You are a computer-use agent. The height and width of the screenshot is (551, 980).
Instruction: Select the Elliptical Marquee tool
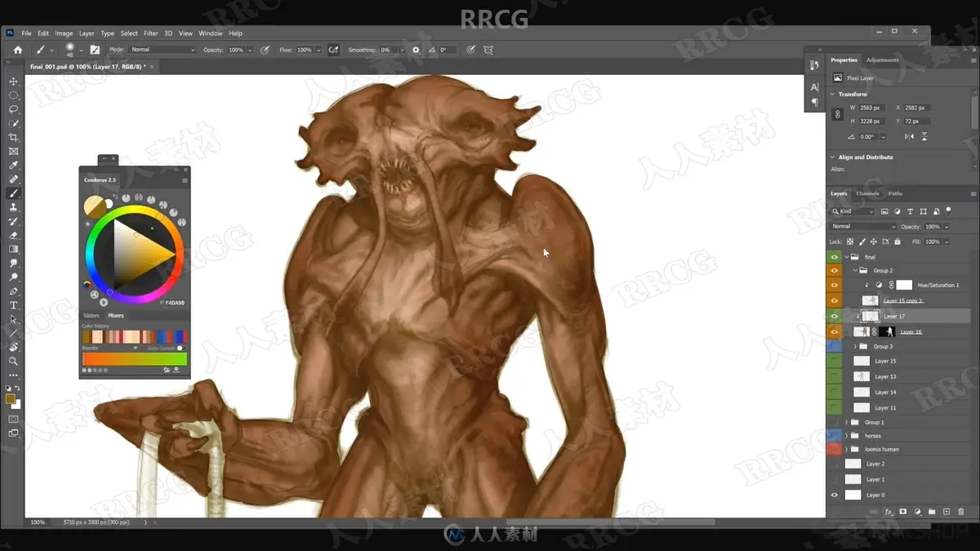click(x=13, y=96)
